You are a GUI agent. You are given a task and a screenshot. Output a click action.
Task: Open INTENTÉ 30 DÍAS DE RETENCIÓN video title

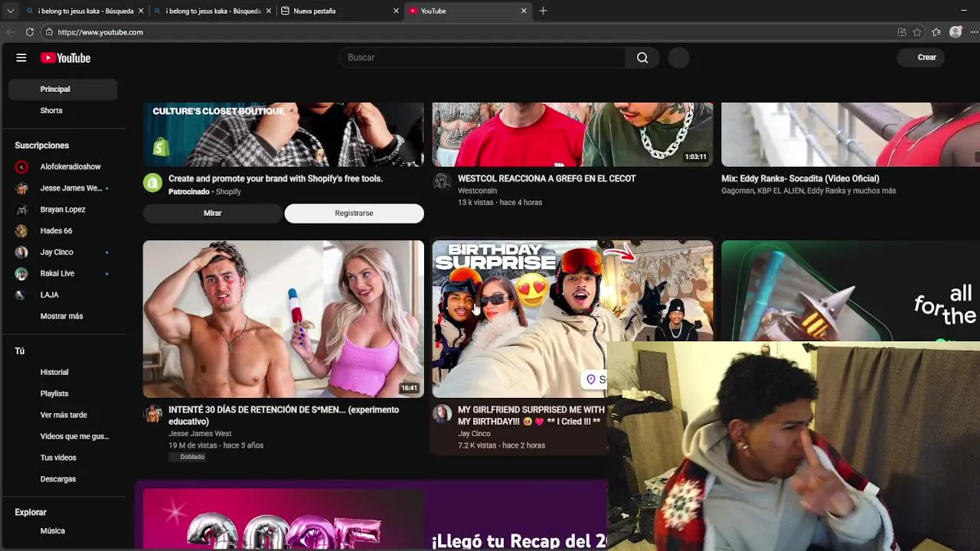click(x=284, y=416)
